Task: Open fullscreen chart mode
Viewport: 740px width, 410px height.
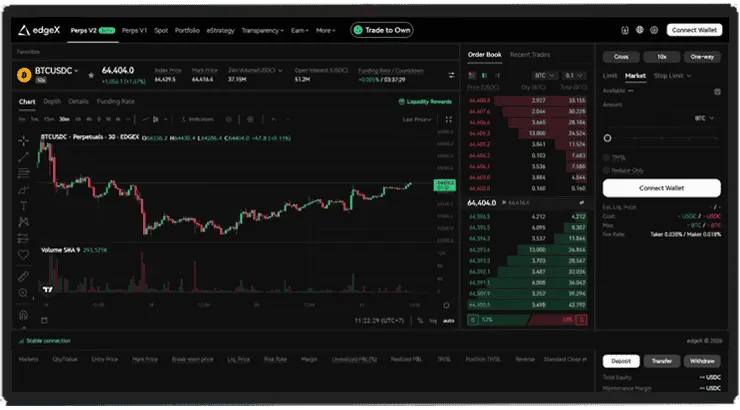Action: 448,119
